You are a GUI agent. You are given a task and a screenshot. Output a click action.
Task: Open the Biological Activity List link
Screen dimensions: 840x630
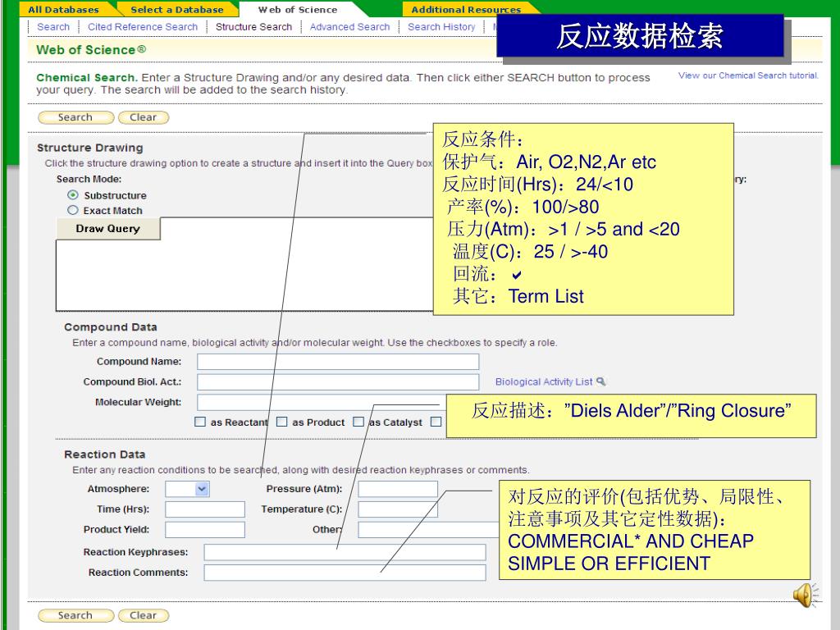point(544,381)
